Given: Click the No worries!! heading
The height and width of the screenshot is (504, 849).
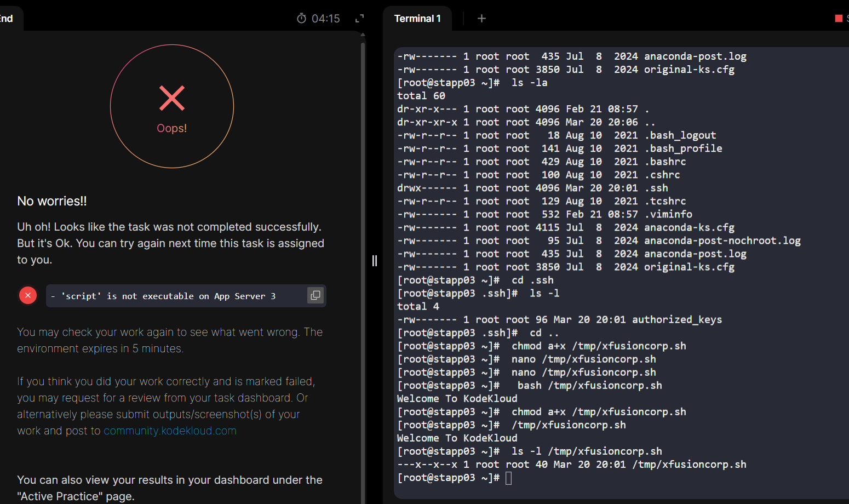Looking at the screenshot, I should 52,201.
